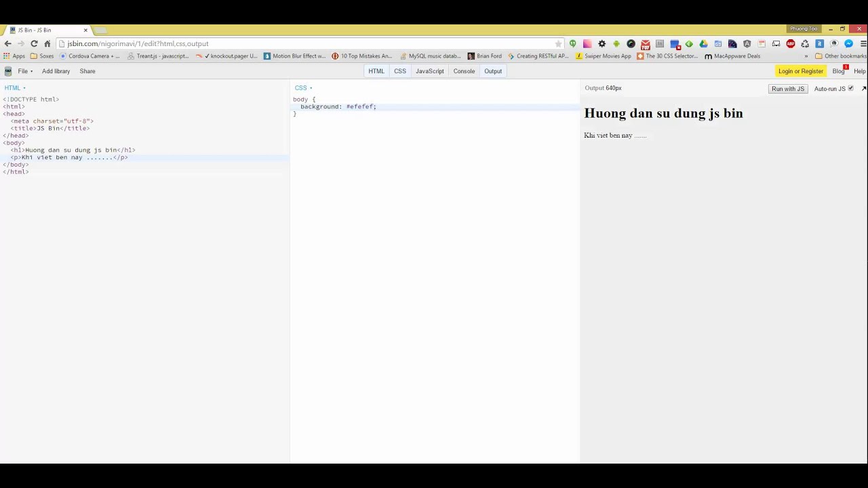This screenshot has width=868, height=488.
Task: Toggle the CSS panel tab
Action: (x=400, y=71)
